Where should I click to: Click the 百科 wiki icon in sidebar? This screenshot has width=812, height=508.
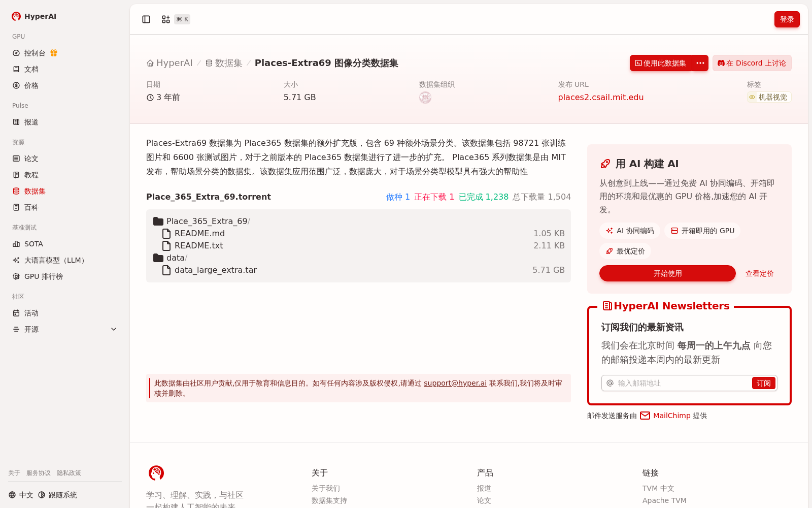16,207
